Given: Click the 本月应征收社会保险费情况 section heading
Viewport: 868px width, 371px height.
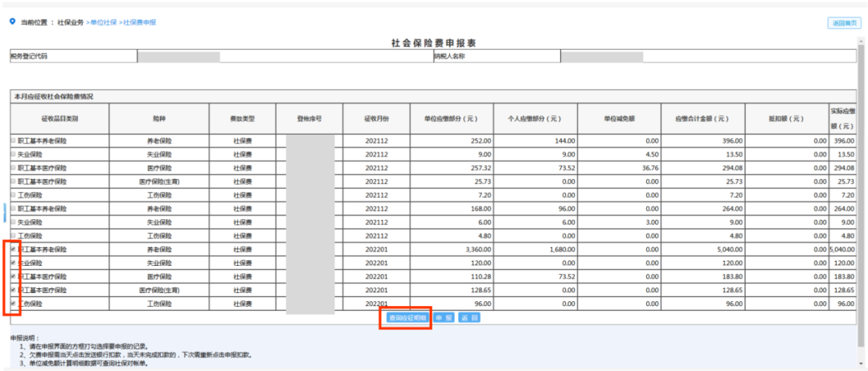Looking at the screenshot, I should click(x=53, y=96).
